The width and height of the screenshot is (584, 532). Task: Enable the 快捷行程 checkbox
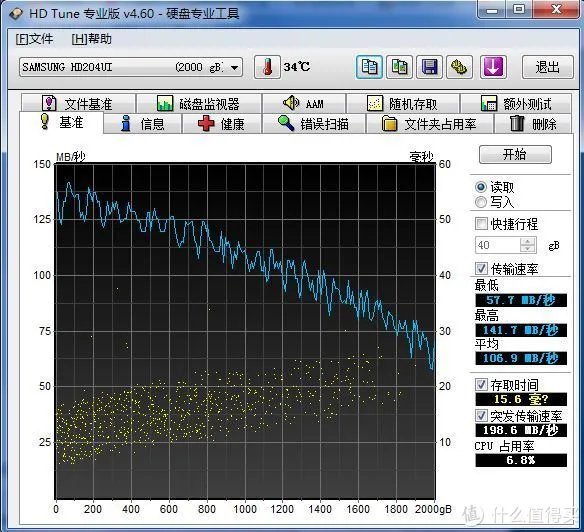point(481,224)
